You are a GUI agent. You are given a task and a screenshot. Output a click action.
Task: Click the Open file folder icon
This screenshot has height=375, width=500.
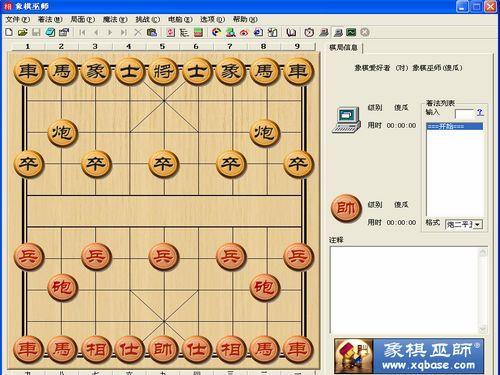[x=23, y=32]
